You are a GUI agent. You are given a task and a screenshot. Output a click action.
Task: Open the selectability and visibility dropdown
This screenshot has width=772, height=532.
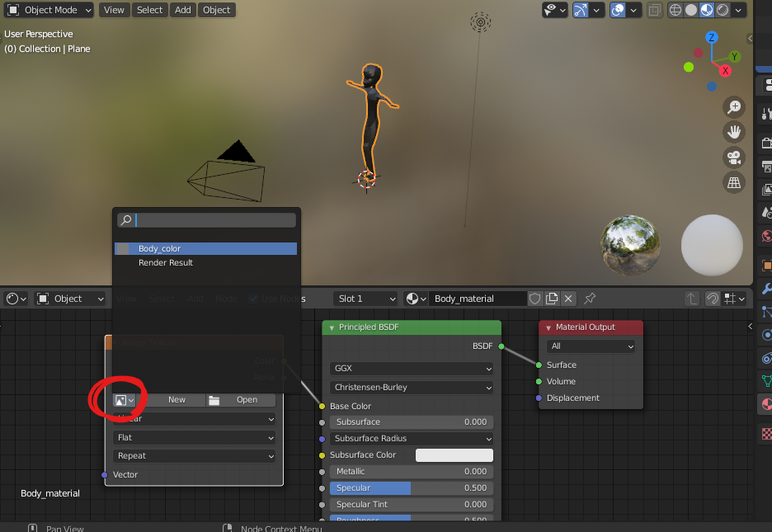(555, 10)
